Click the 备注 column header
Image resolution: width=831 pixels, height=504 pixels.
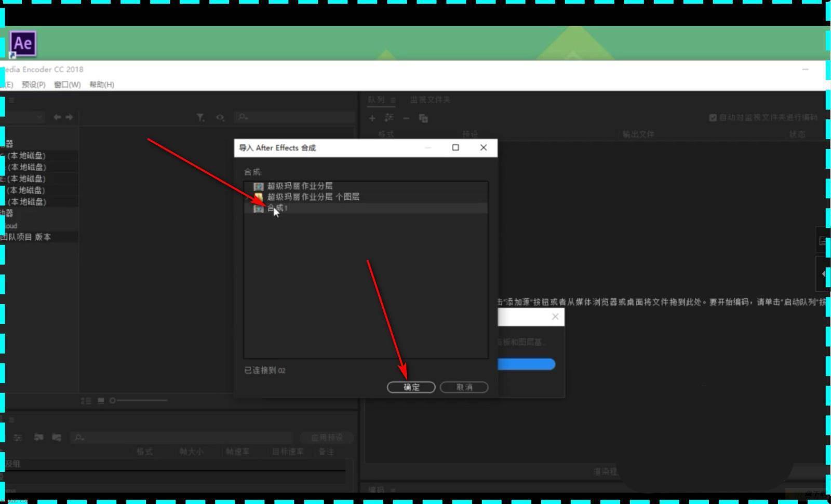click(x=326, y=452)
